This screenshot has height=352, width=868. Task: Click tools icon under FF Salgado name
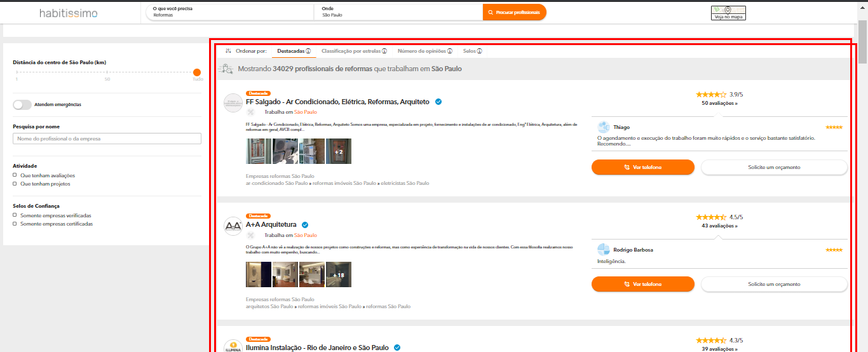coord(250,112)
